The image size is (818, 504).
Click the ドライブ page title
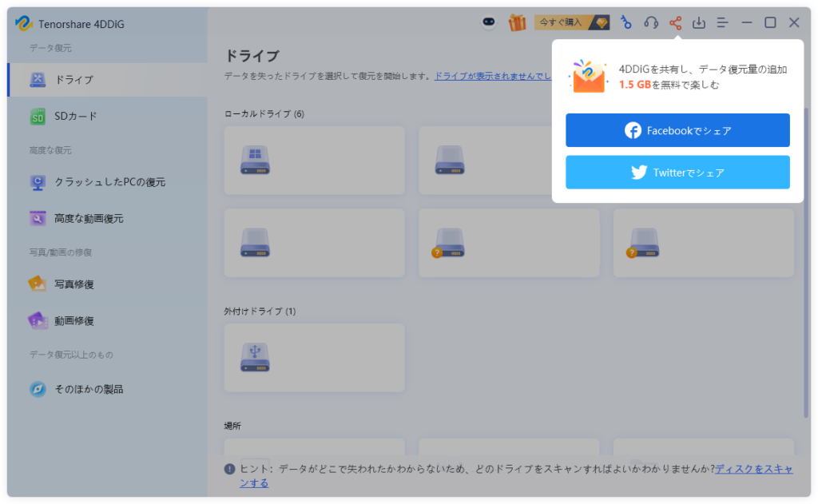(252, 56)
